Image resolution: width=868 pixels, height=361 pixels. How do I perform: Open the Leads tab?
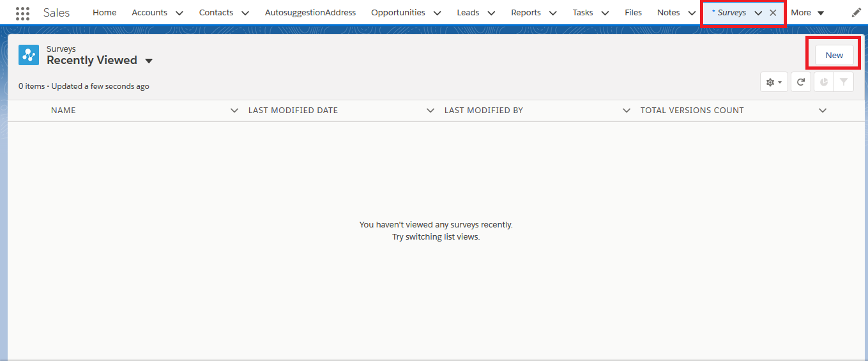click(x=468, y=13)
